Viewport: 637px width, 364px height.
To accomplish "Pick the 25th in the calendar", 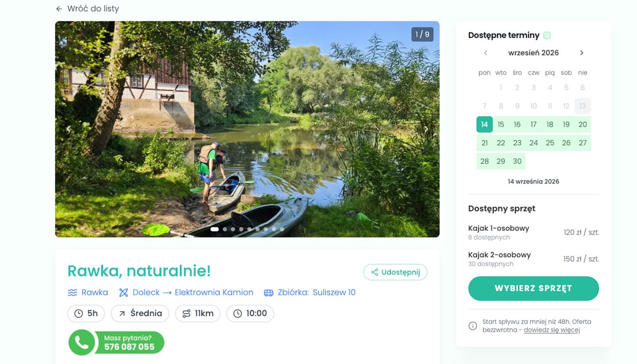I will coord(550,143).
